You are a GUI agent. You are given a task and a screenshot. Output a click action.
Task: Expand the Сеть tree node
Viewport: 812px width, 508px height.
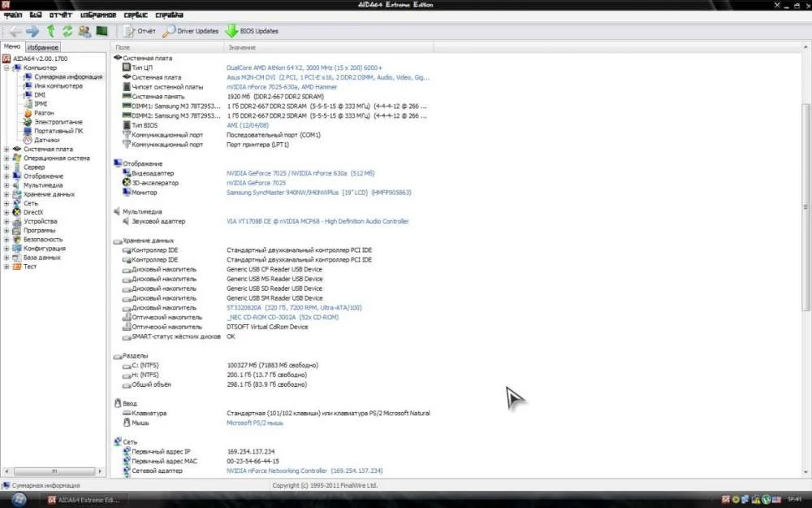[x=6, y=203]
